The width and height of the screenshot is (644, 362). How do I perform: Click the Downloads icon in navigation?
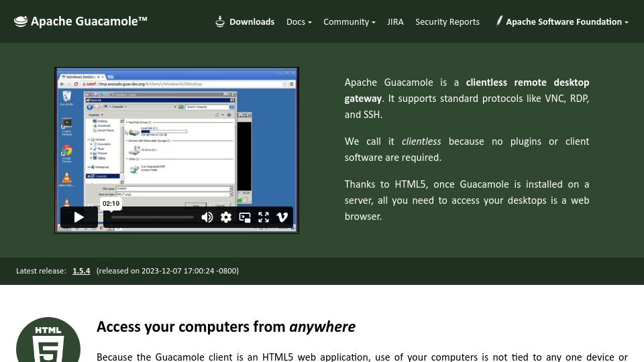point(220,21)
